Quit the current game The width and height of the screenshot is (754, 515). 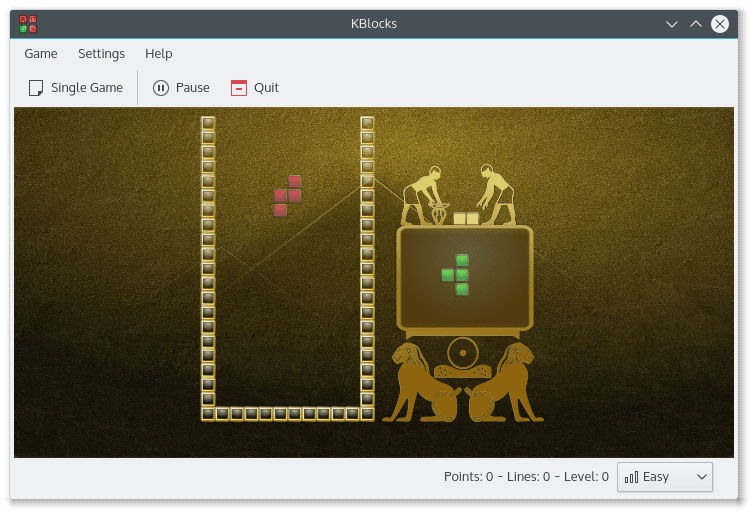255,88
